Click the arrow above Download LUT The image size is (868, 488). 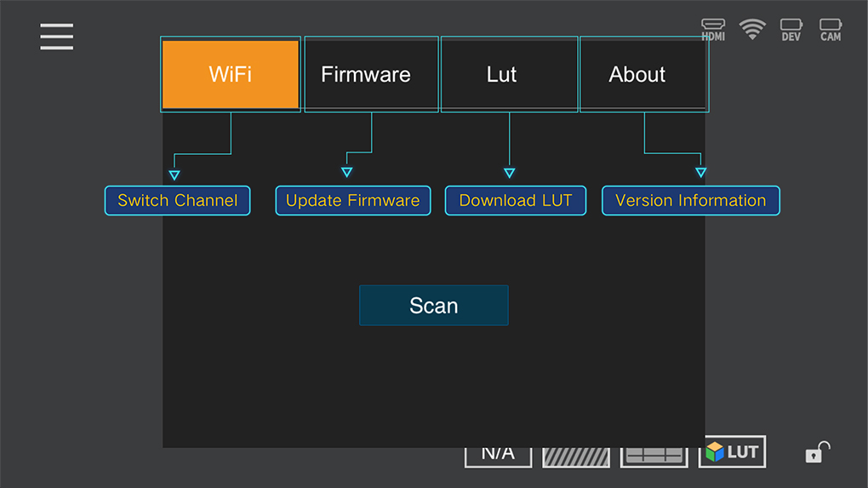[x=509, y=173]
